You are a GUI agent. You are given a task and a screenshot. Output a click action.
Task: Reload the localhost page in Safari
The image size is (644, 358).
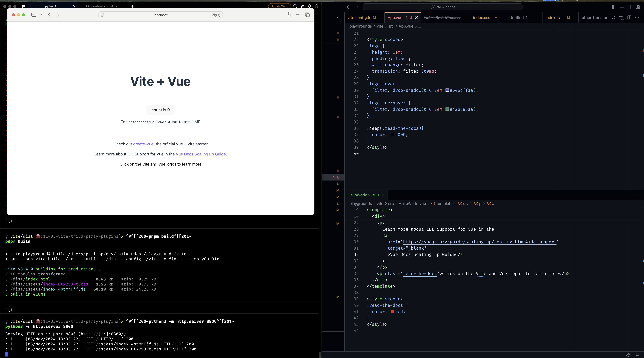pos(219,15)
